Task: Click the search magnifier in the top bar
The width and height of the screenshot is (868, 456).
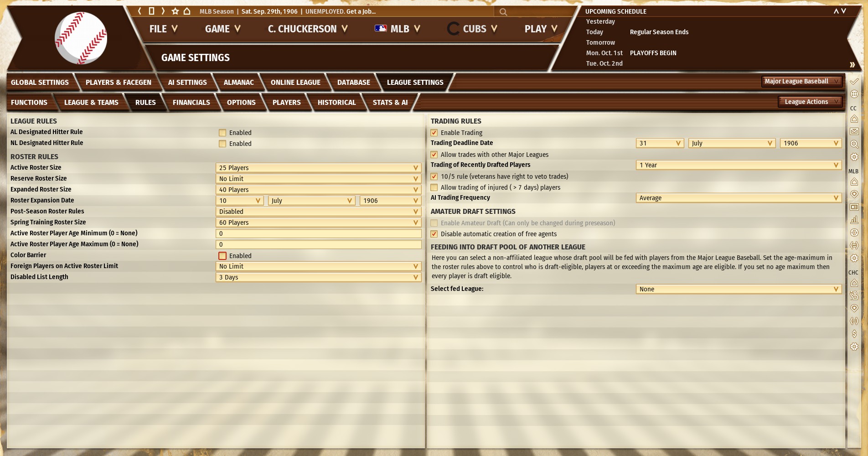Action: [503, 12]
